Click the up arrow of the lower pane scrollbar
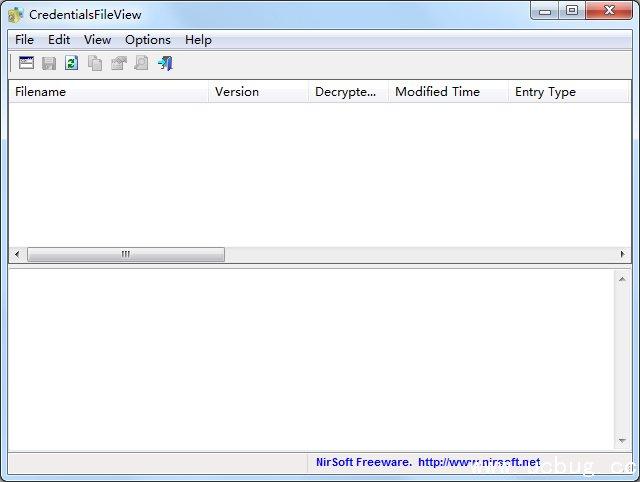 pyautogui.click(x=622, y=280)
